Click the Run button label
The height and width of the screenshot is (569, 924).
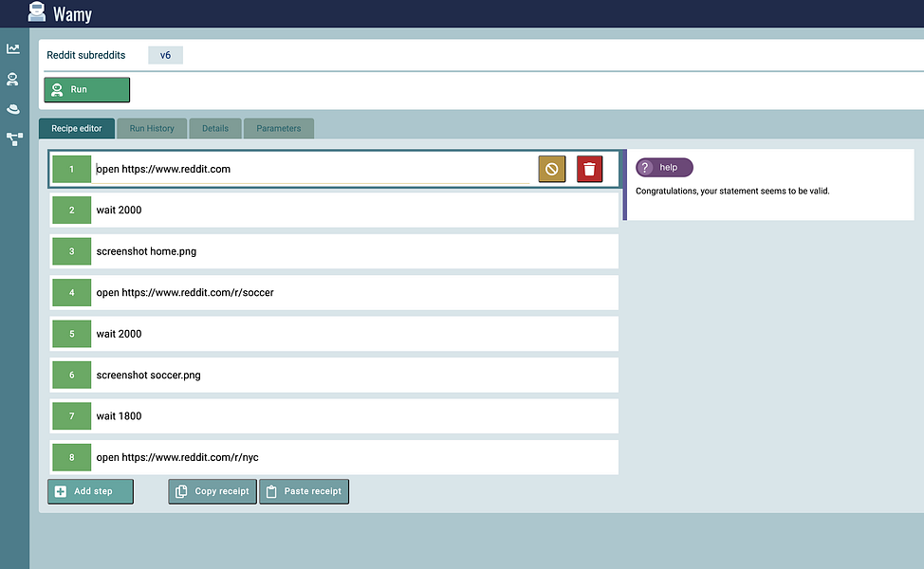pos(79,89)
